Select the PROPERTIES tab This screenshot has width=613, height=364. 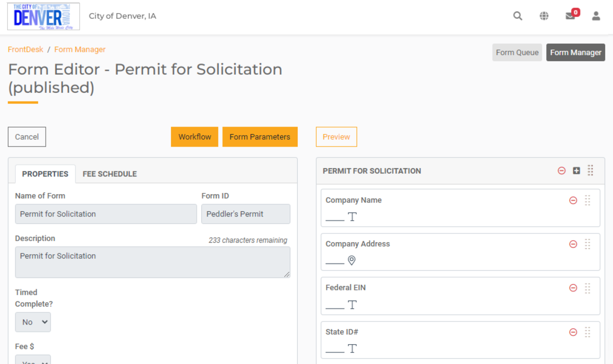click(x=45, y=174)
